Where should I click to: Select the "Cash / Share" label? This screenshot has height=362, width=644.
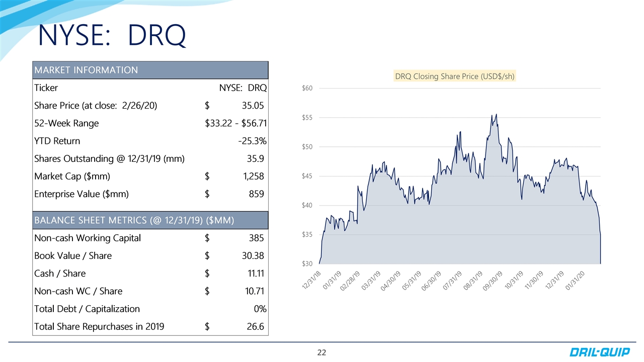pos(59,274)
